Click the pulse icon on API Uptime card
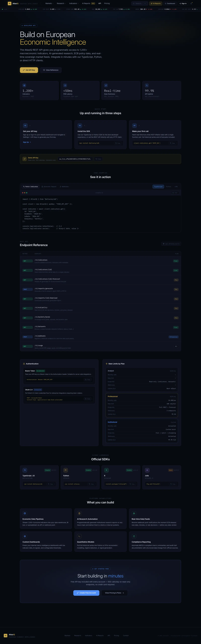This screenshot has width=201, height=644. [x=147, y=85]
